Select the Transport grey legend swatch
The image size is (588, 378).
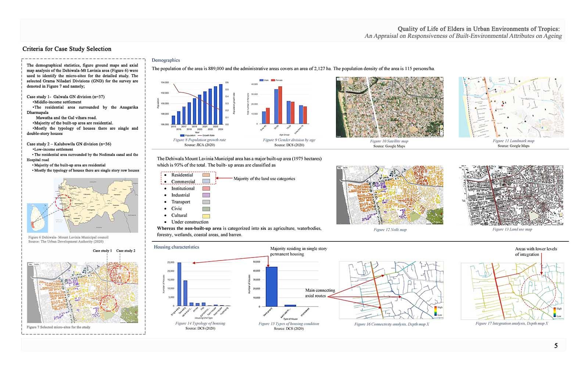(x=206, y=202)
